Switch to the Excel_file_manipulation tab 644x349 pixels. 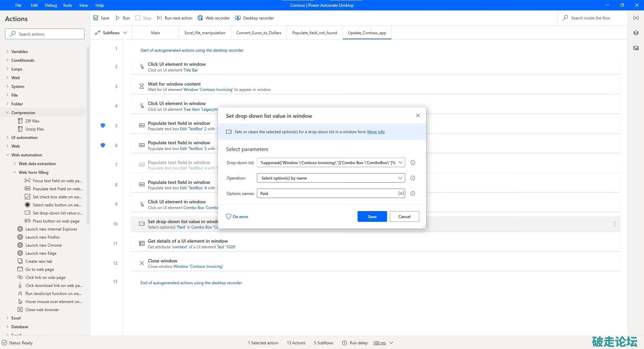coord(205,33)
